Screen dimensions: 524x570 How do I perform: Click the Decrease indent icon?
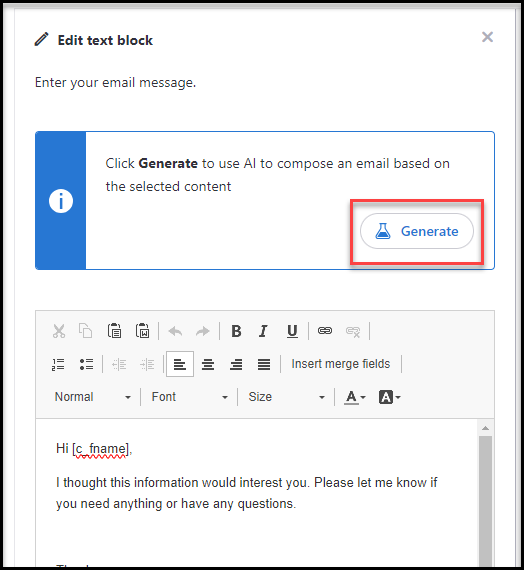point(119,364)
